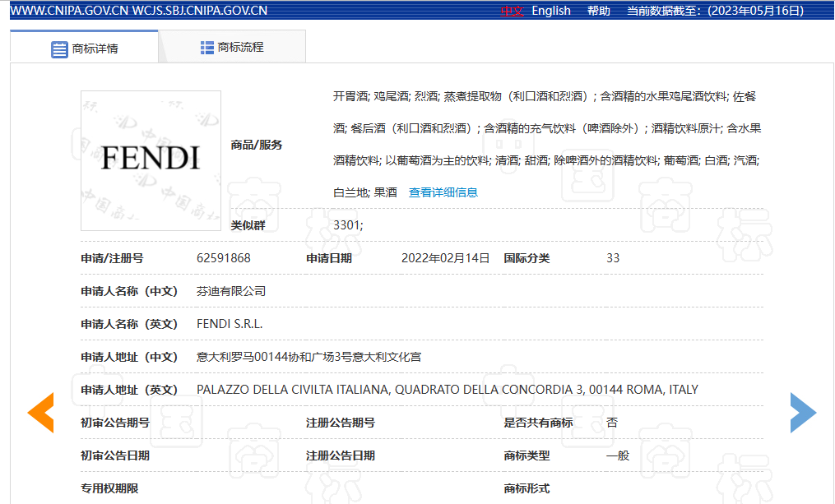Go to previous trademark with orange arrow
Screen dimensions: 835x504
(x=41, y=413)
